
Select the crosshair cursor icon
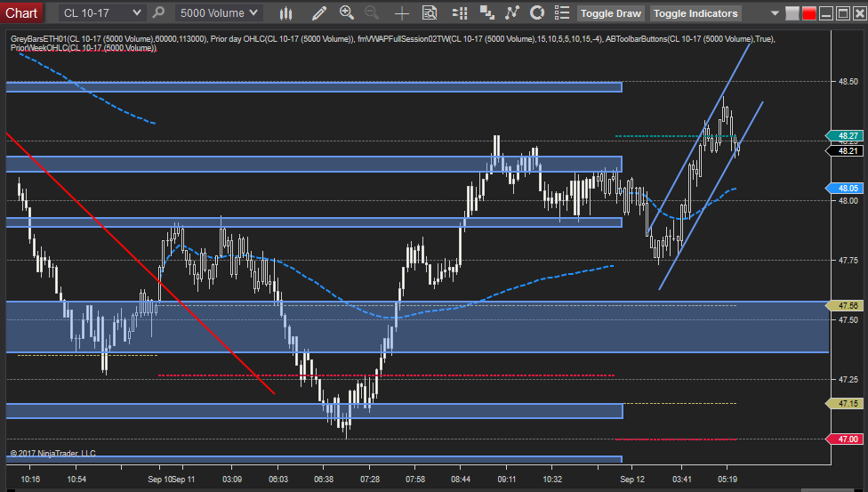coord(402,13)
